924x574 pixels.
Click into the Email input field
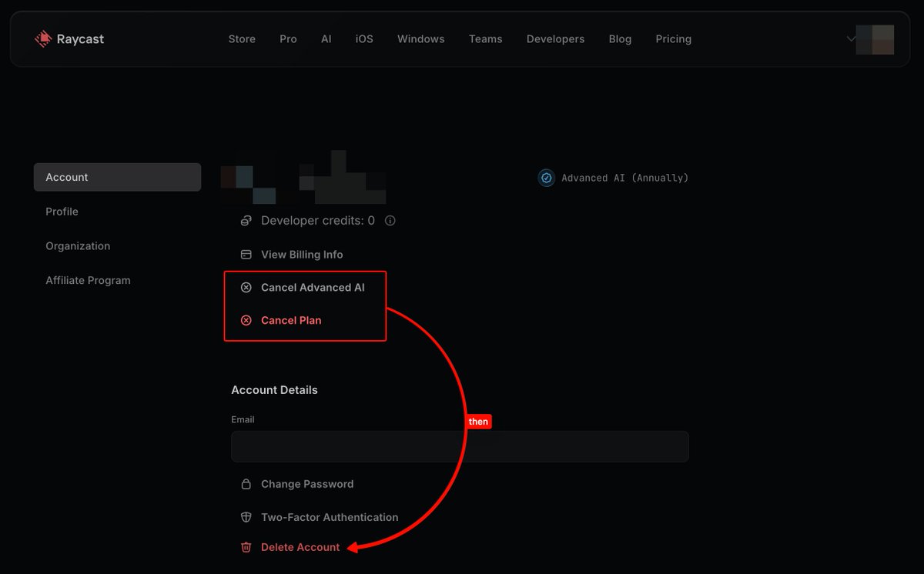pyautogui.click(x=460, y=446)
